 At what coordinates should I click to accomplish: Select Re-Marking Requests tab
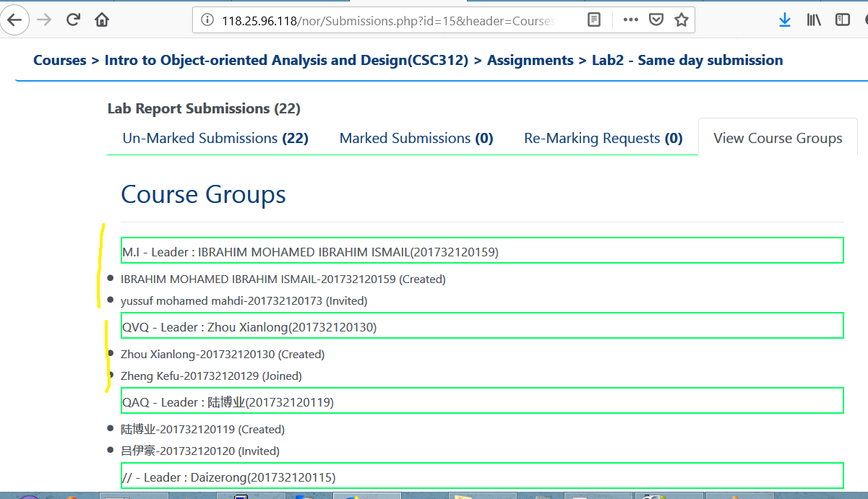coord(603,138)
